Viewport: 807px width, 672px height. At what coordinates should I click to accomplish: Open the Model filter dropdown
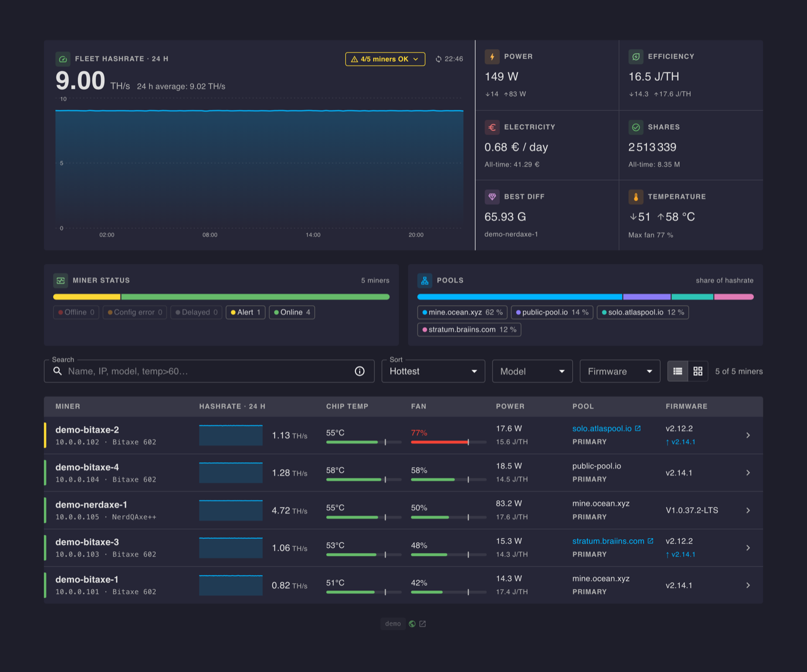pyautogui.click(x=532, y=371)
